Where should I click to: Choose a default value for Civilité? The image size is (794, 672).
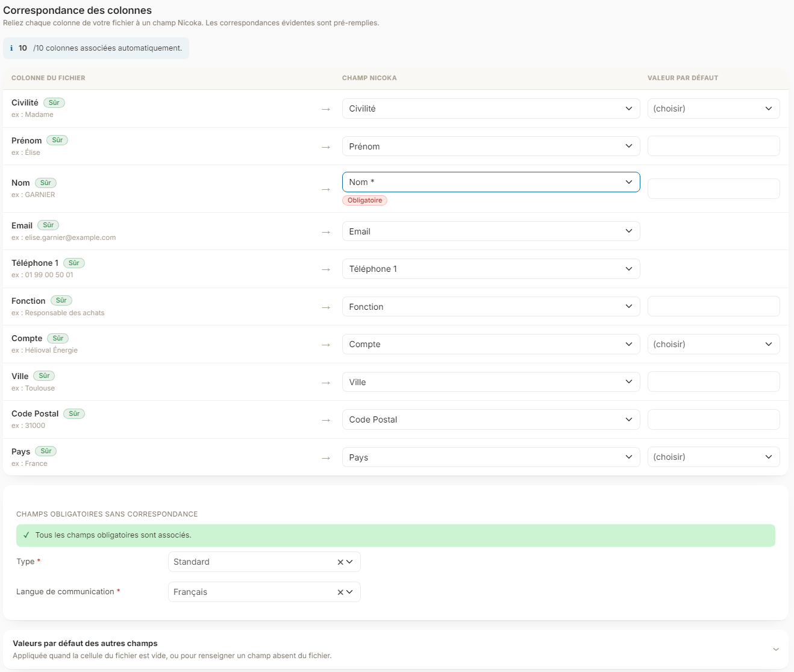click(x=713, y=108)
